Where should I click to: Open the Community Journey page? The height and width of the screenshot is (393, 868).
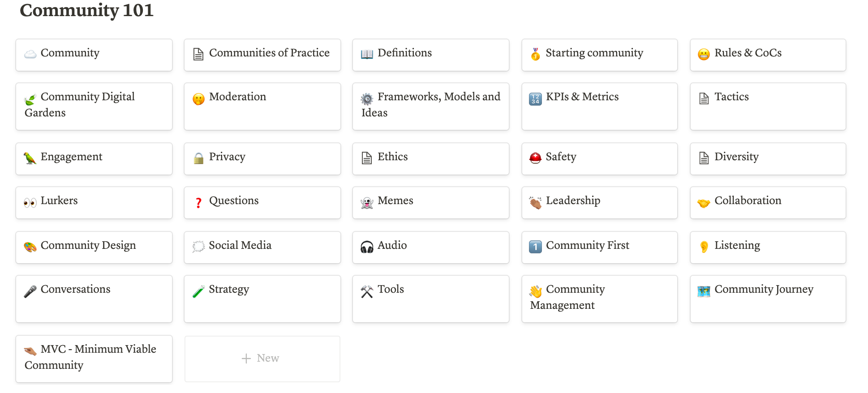coord(768,299)
